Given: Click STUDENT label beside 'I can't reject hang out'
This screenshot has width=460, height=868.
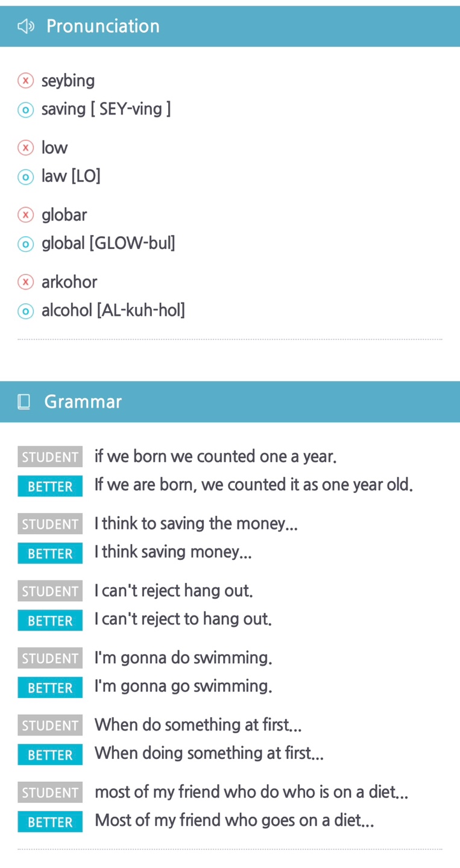Looking at the screenshot, I should [50, 591].
